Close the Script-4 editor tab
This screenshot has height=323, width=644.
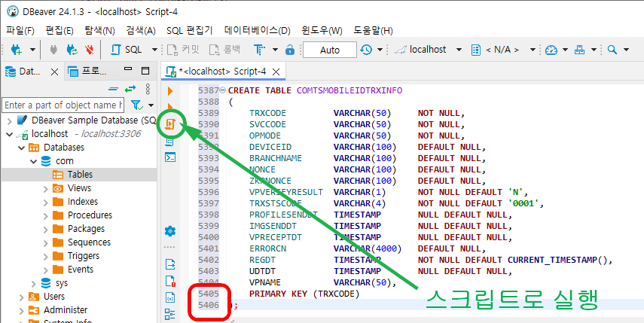pyautogui.click(x=276, y=72)
